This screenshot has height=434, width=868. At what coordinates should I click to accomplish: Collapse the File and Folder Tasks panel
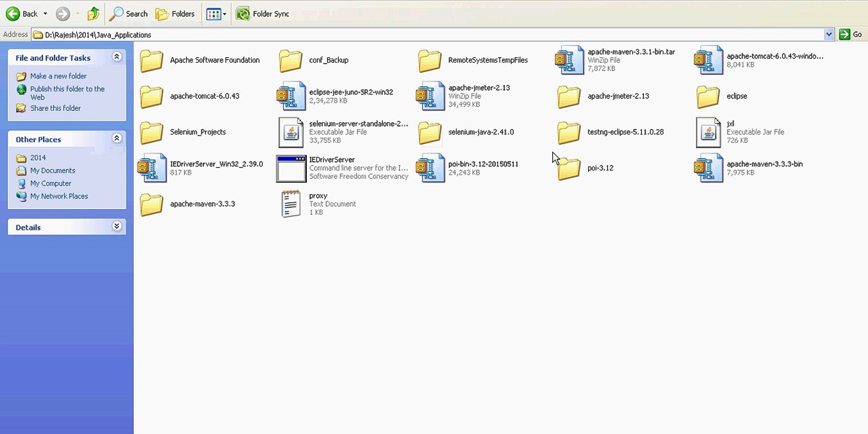(117, 57)
